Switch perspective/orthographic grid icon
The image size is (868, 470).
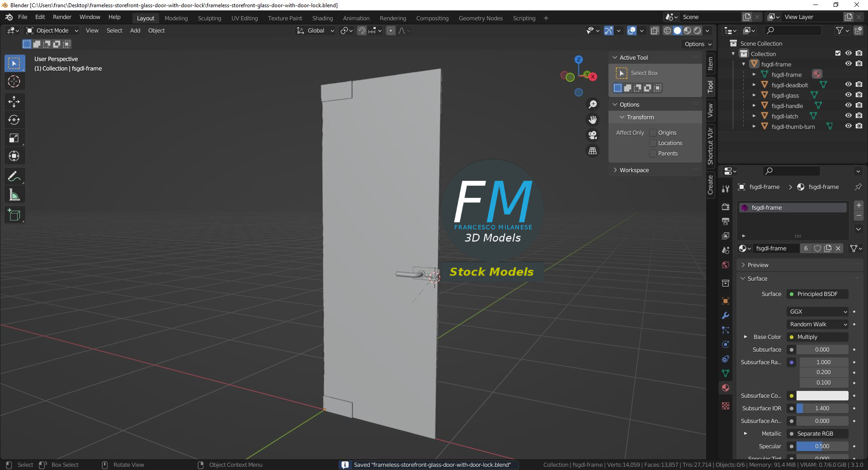tap(592, 150)
